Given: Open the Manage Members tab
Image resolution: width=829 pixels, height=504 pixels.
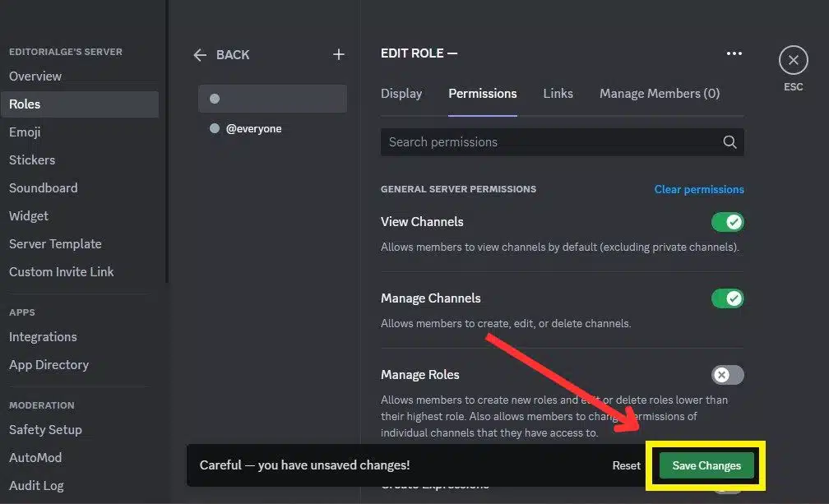Looking at the screenshot, I should tap(659, 93).
